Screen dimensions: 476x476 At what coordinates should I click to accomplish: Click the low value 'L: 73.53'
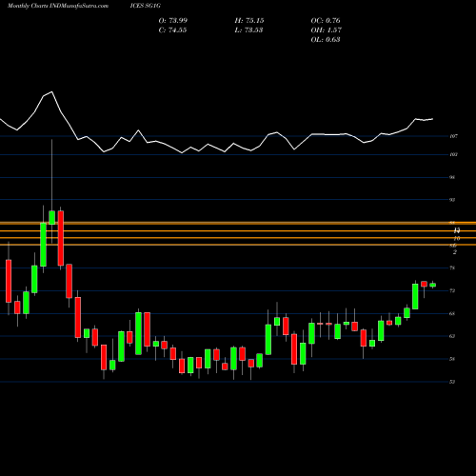pos(248,30)
